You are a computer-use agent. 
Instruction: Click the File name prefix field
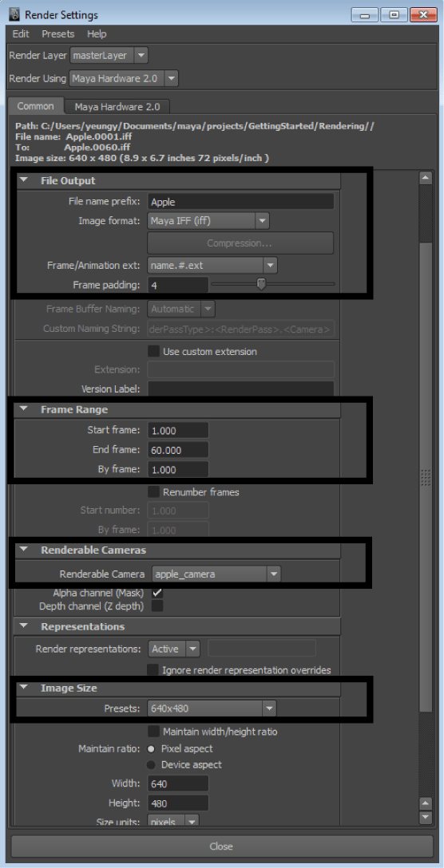coord(240,202)
